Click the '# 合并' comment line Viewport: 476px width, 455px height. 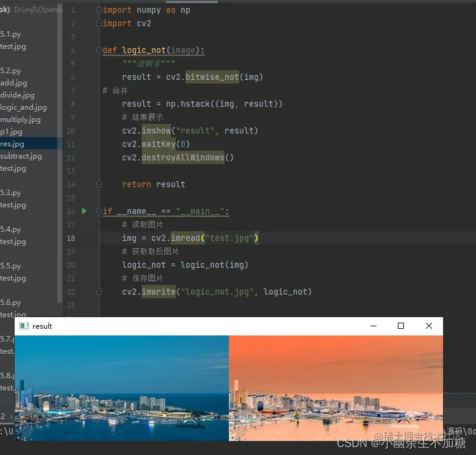pyautogui.click(x=115, y=90)
